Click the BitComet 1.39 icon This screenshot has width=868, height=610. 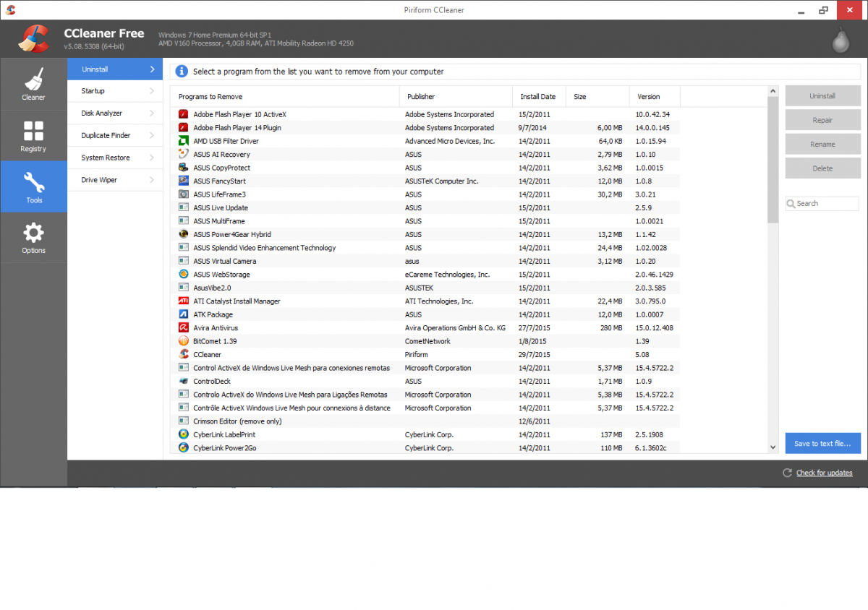point(184,341)
